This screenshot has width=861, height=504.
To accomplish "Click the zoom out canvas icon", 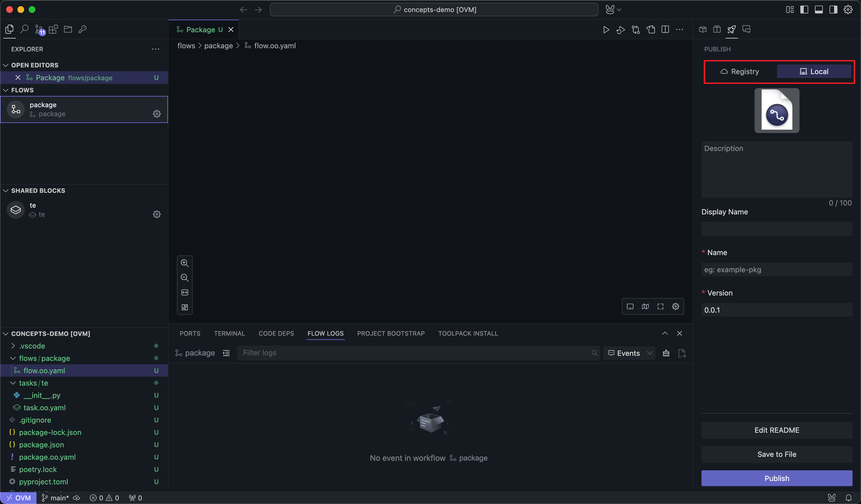I will (x=184, y=278).
